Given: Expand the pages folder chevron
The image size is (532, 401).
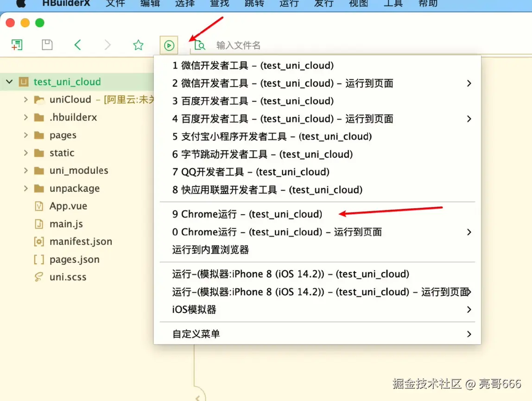Looking at the screenshot, I should pyautogui.click(x=26, y=135).
